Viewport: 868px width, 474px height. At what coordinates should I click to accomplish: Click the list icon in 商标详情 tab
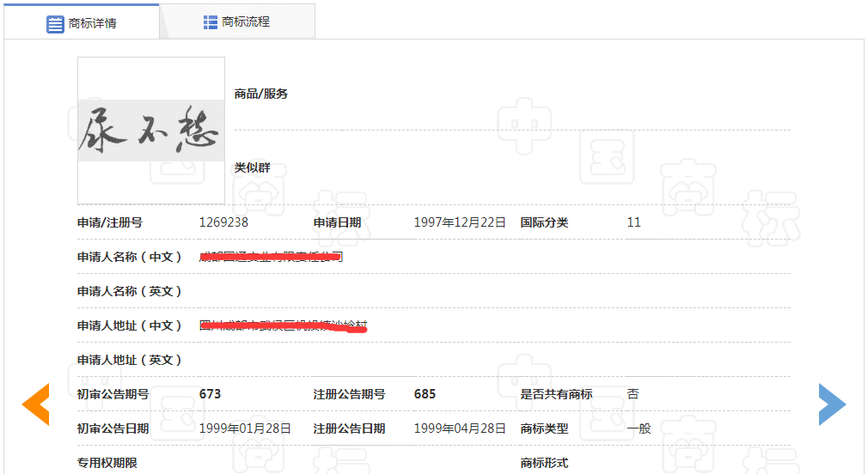click(x=55, y=23)
